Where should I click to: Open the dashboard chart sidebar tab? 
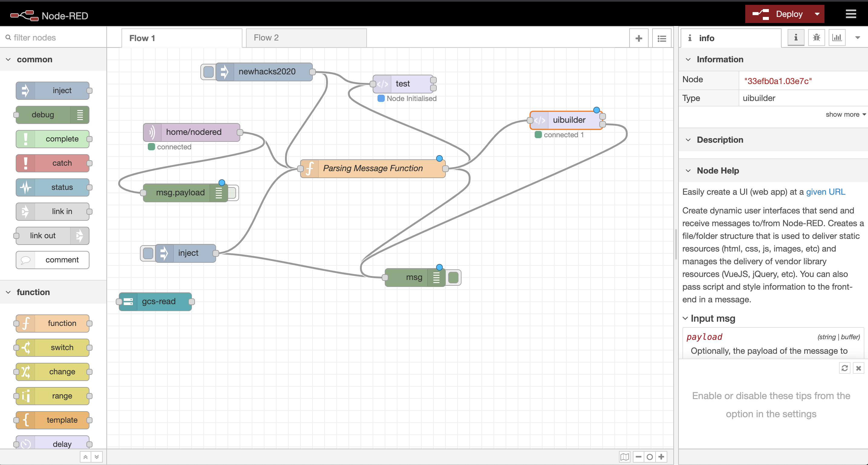click(x=837, y=37)
